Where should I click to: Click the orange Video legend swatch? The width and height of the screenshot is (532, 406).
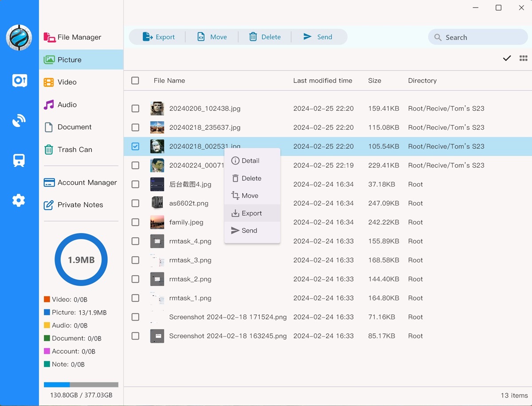click(47, 300)
